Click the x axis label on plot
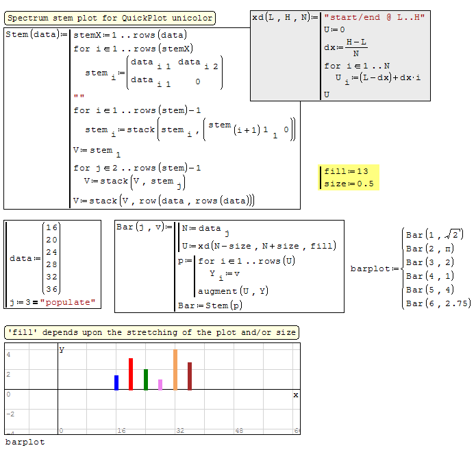 coord(296,395)
